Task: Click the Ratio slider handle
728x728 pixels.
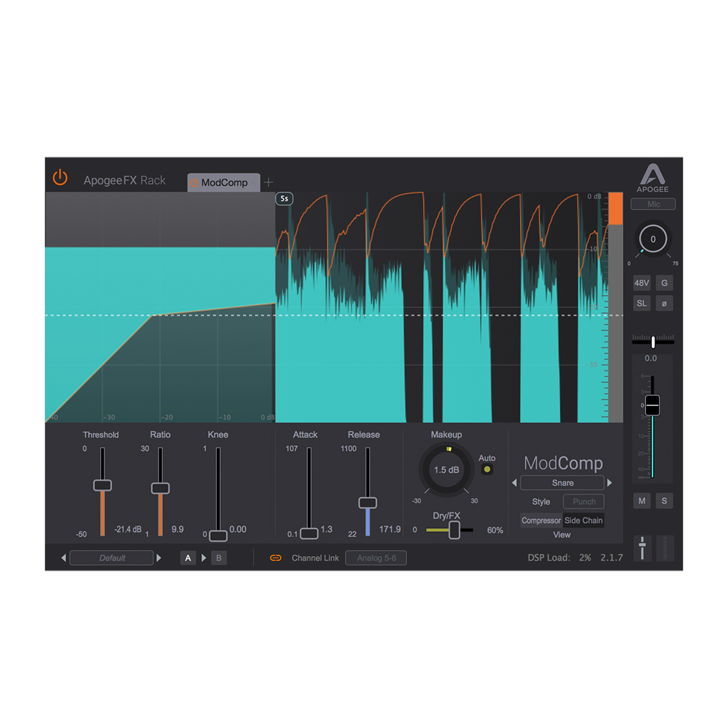Action: point(160,488)
